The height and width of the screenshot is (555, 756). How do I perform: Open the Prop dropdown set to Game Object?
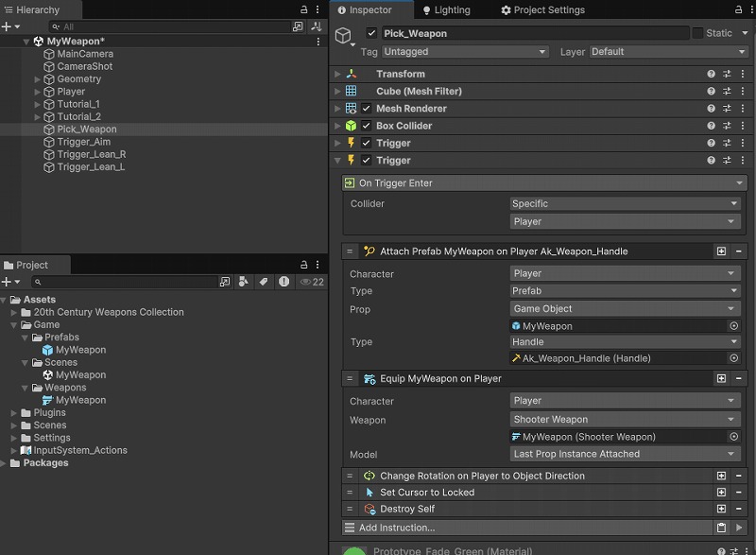click(625, 308)
